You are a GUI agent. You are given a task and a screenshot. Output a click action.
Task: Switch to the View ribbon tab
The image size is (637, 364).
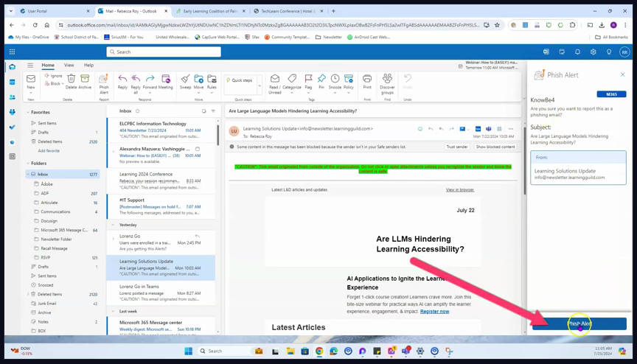click(69, 65)
